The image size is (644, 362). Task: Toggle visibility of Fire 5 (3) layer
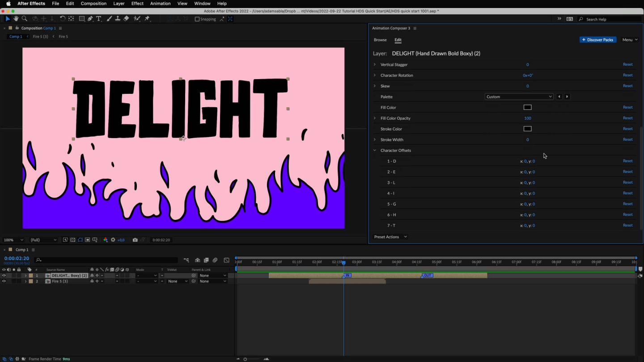pos(4,282)
